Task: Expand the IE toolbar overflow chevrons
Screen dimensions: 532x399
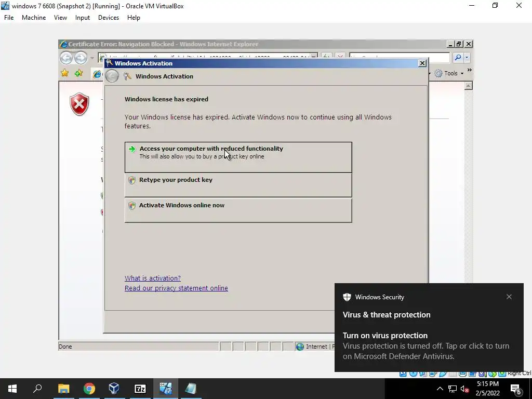Action: tap(470, 70)
